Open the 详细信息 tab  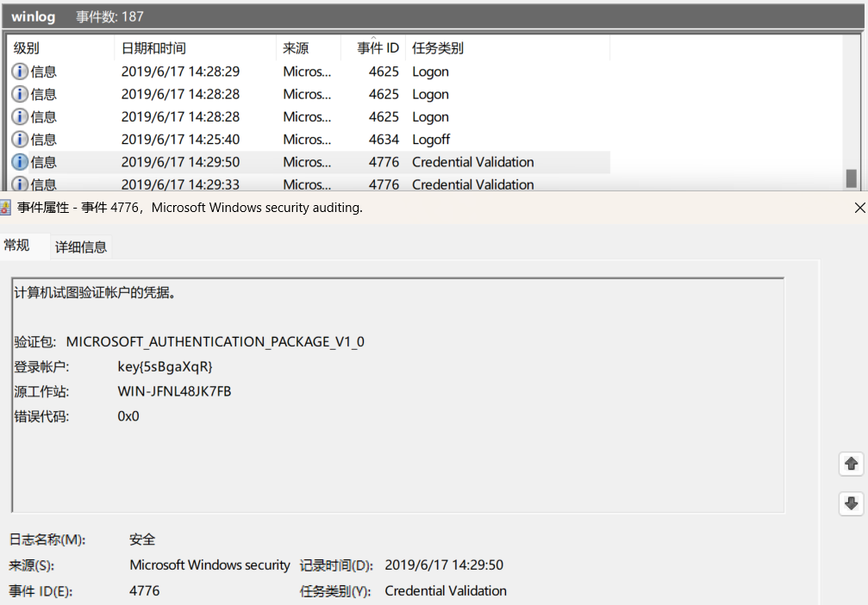81,247
